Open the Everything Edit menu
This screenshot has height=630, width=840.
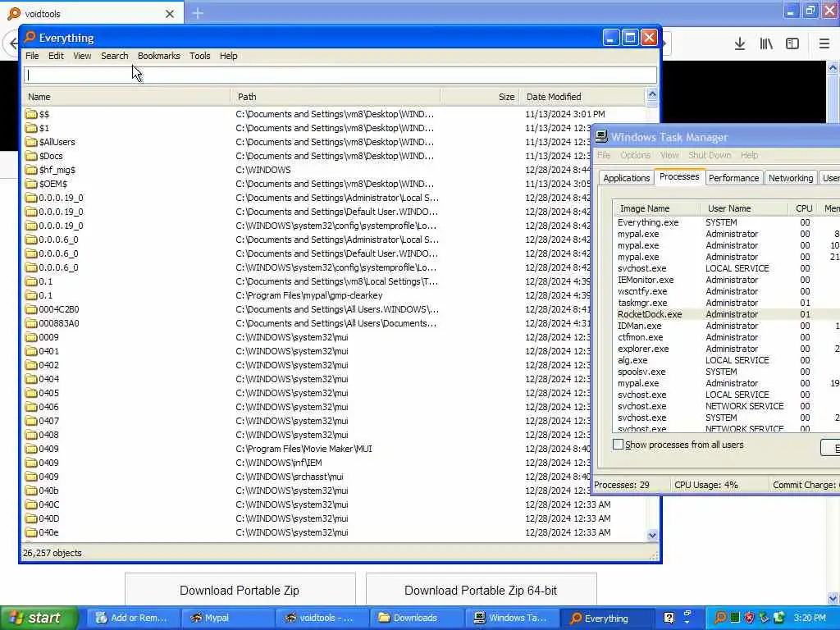coord(56,56)
